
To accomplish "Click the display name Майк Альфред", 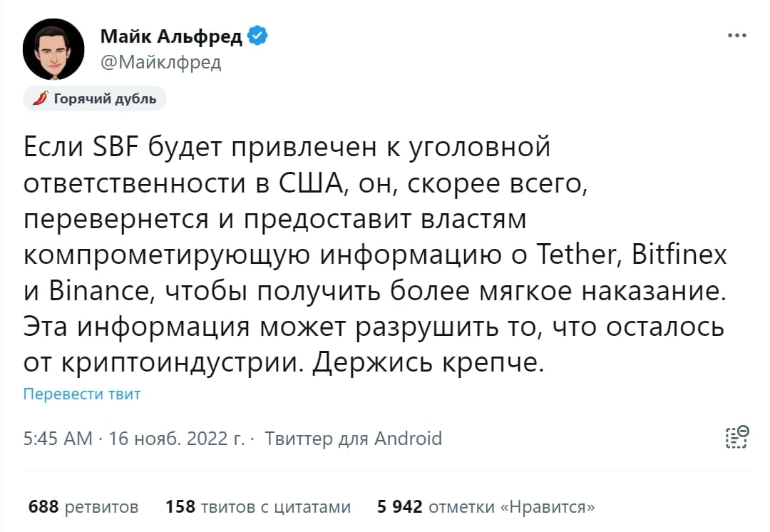I will coord(171,36).
